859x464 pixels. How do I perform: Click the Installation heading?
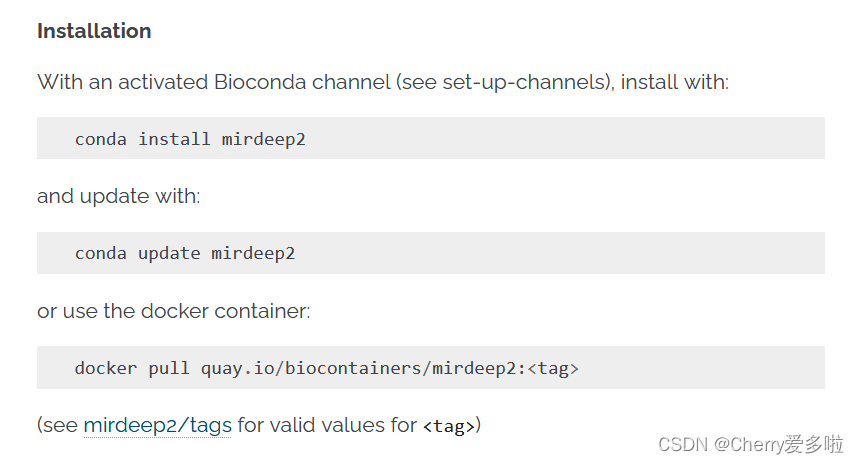94,31
